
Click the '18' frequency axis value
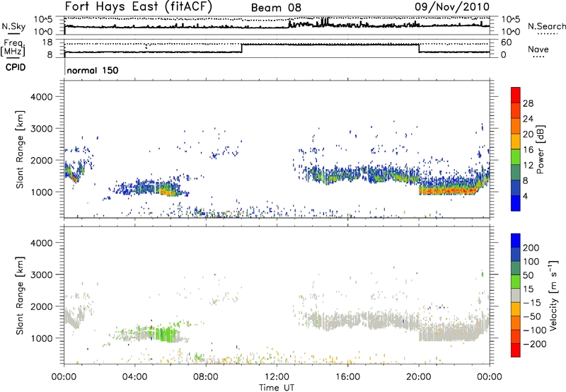click(47, 42)
